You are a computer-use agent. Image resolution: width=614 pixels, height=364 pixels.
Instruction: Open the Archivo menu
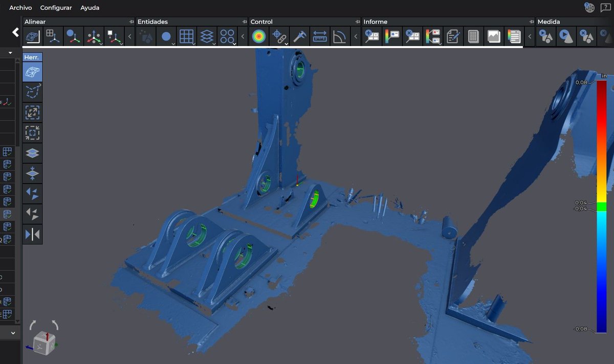click(20, 8)
